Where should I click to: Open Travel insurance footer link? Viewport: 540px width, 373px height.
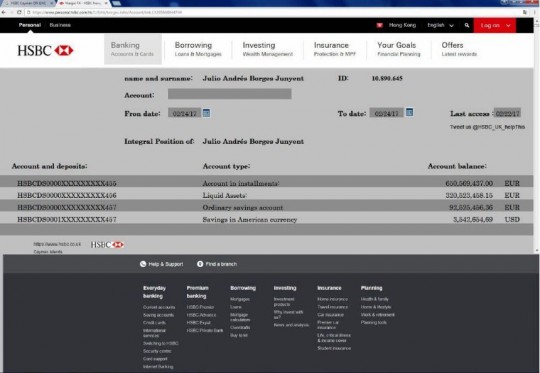(332, 307)
